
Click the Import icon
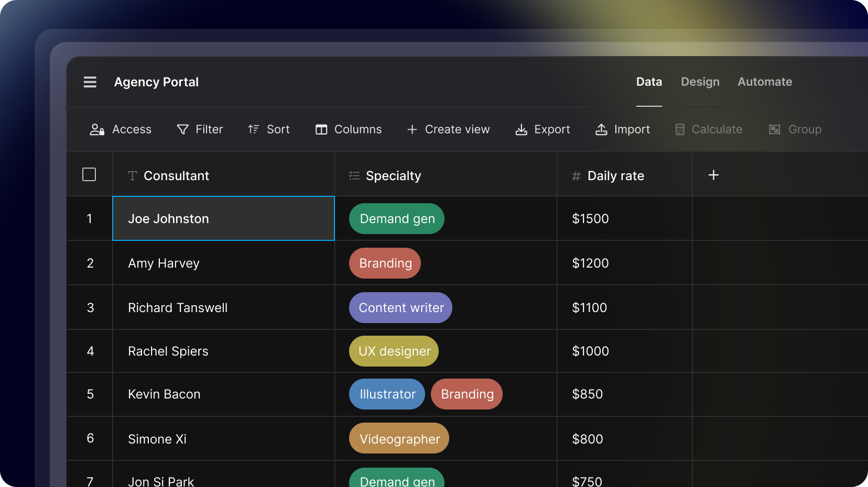601,129
